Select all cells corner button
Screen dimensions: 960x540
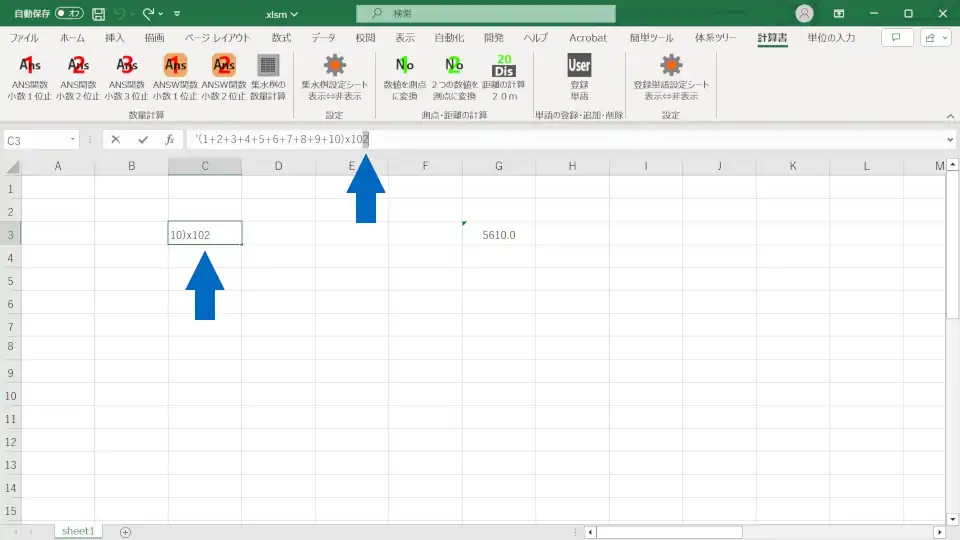click(12, 166)
